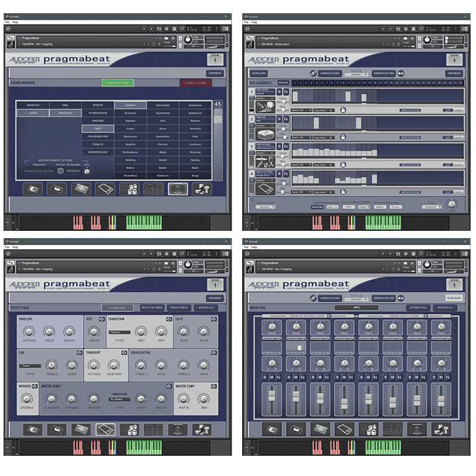Open the Scenes Management PASTE dropdown
Viewport: 476px width, 476px height.
[x=364, y=207]
